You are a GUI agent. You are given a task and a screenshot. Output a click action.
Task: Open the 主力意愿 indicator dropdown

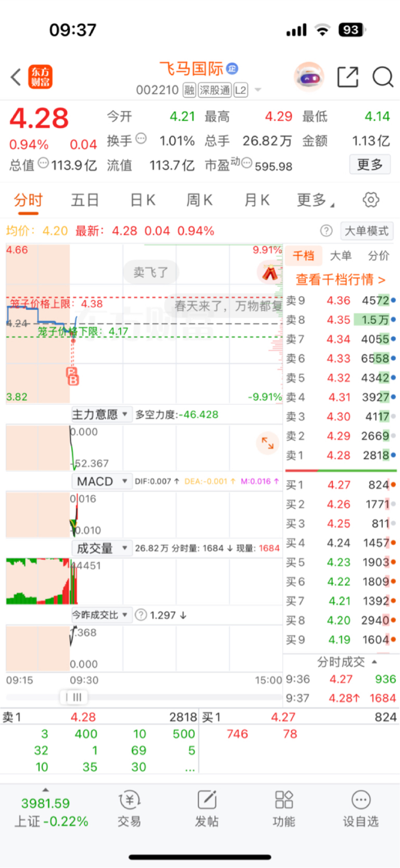tap(101, 415)
